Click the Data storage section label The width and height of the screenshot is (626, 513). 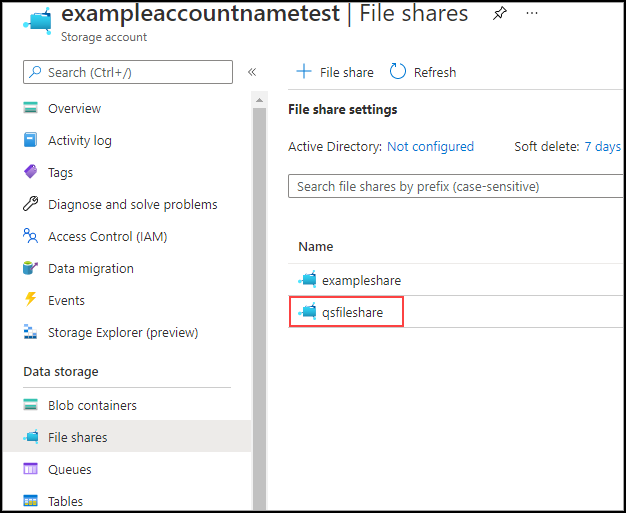61,371
